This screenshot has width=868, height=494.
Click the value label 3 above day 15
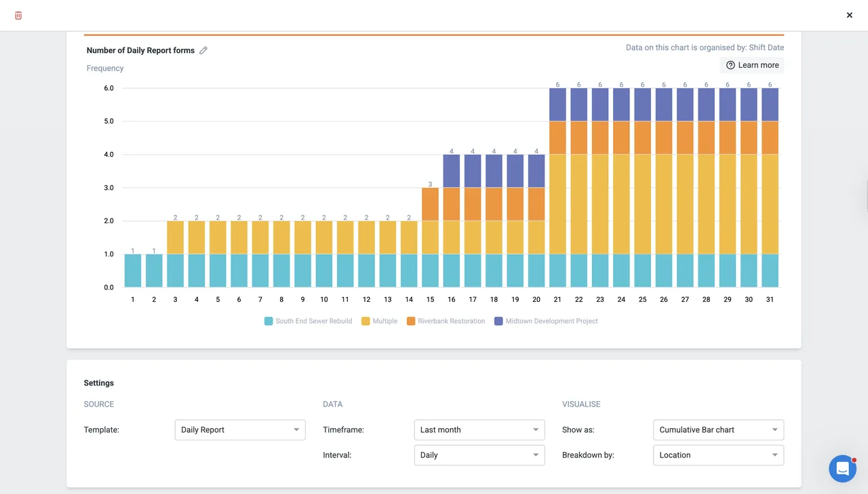point(430,184)
